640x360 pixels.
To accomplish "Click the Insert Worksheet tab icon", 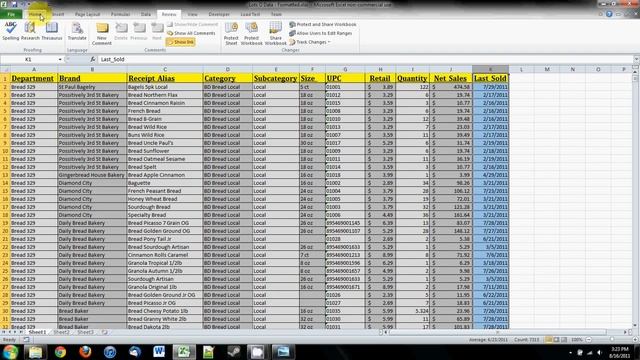I will [104, 332].
